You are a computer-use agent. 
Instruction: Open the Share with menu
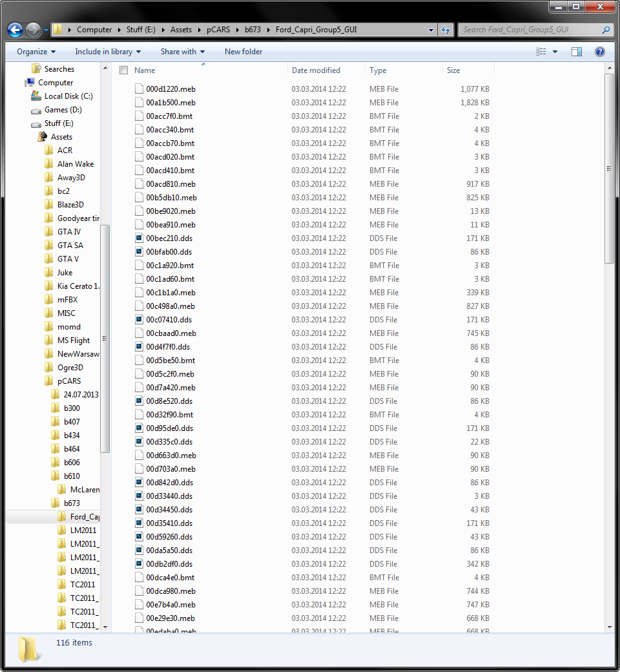(182, 52)
